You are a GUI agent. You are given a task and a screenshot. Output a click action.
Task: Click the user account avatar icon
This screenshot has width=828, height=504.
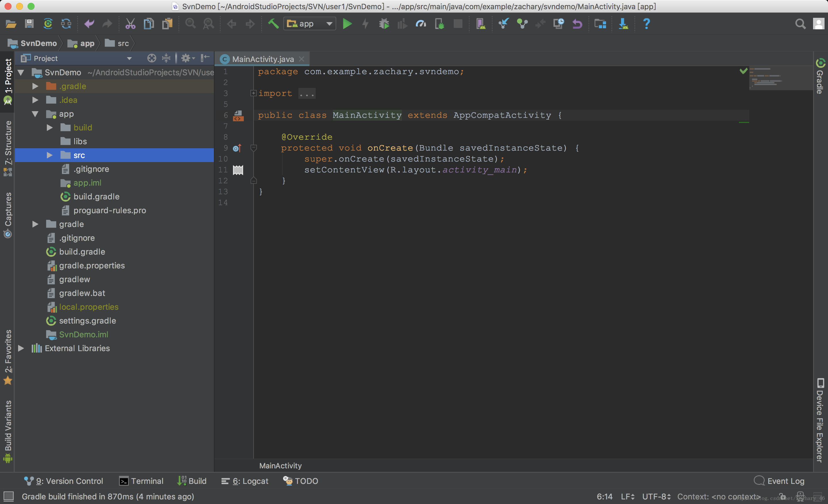(x=819, y=24)
